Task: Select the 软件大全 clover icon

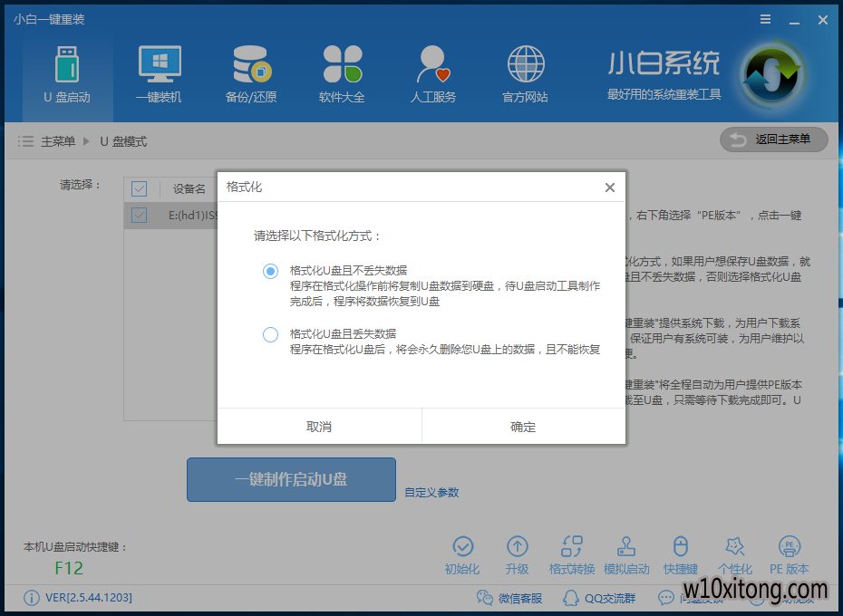Action: click(x=342, y=65)
